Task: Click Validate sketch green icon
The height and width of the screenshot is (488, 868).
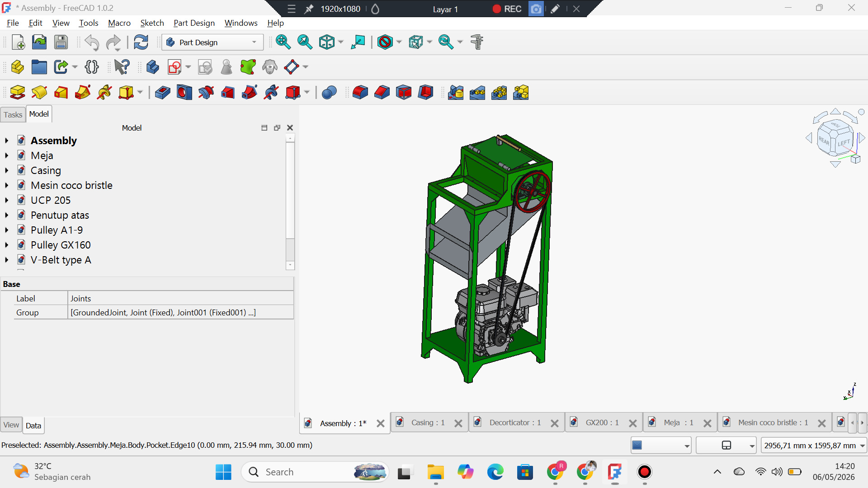Action: click(x=248, y=67)
